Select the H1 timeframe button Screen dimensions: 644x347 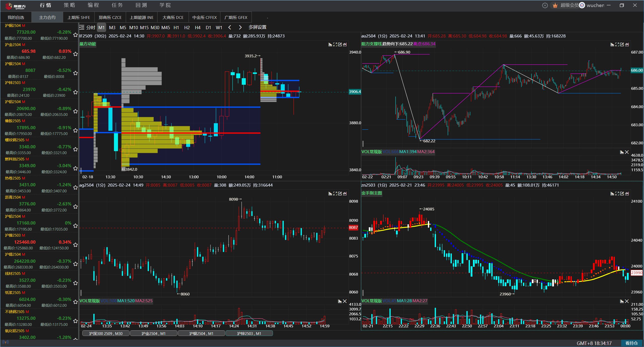coord(176,27)
